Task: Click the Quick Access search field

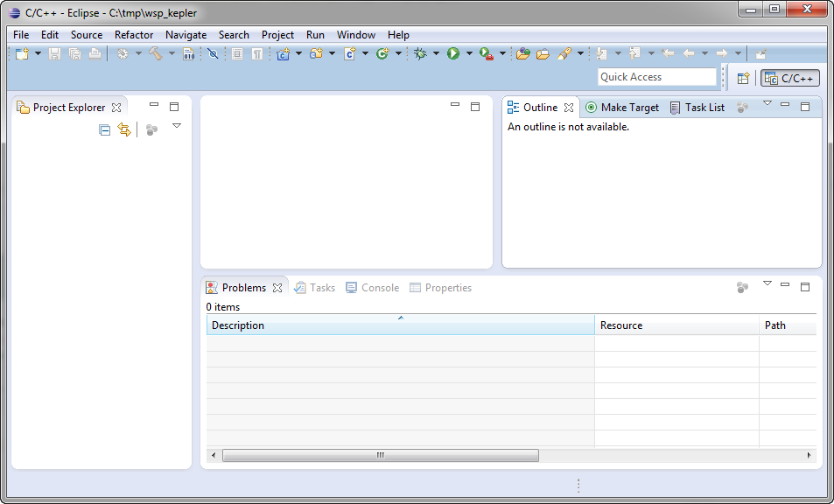Action: pos(656,77)
